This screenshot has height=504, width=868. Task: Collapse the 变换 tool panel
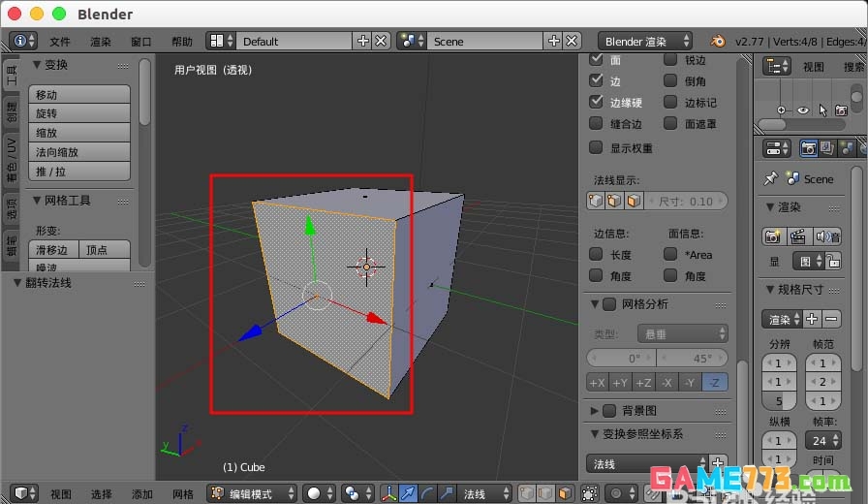[37, 64]
